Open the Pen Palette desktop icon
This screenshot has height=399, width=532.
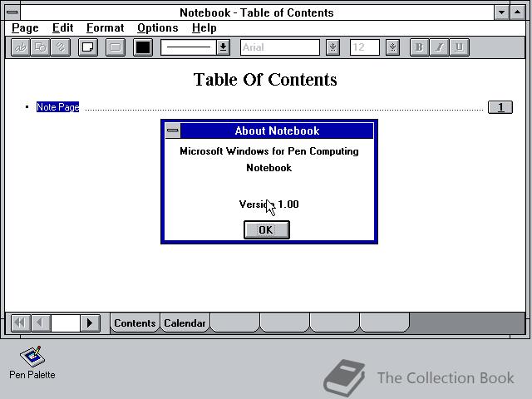pos(32,362)
